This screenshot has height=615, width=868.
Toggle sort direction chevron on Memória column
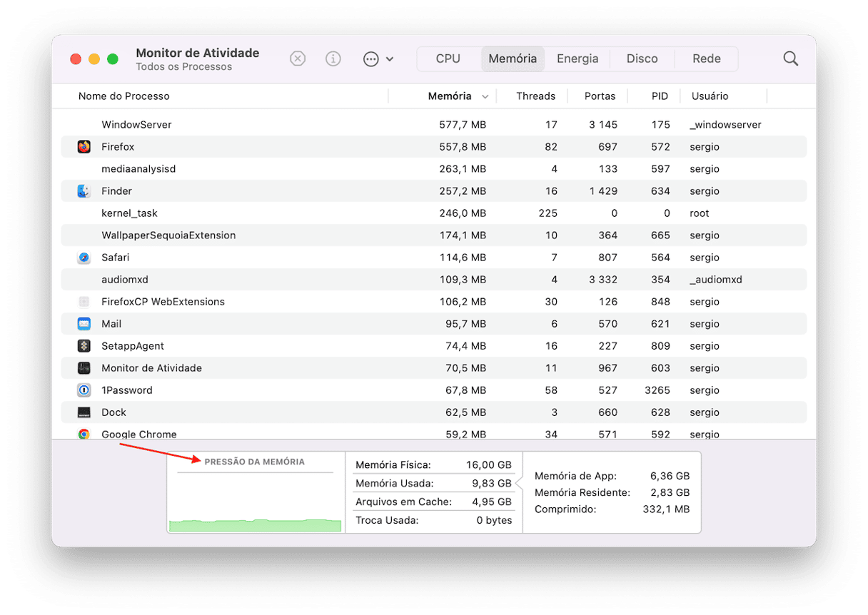[x=485, y=96]
